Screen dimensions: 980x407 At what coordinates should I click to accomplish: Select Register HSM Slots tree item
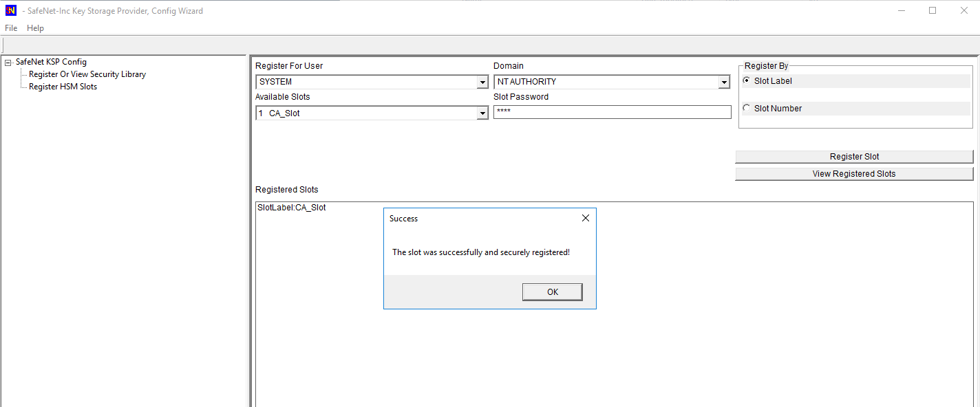pyautogui.click(x=63, y=87)
